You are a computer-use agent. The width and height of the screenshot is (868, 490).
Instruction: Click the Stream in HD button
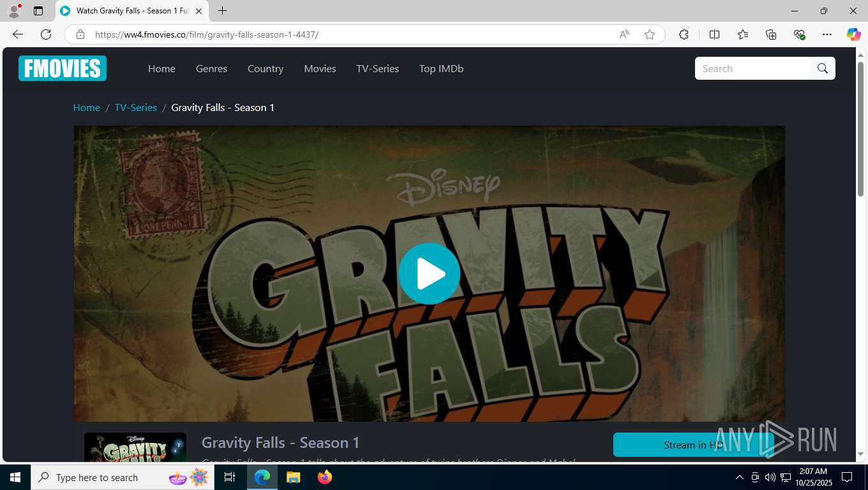tap(693, 445)
